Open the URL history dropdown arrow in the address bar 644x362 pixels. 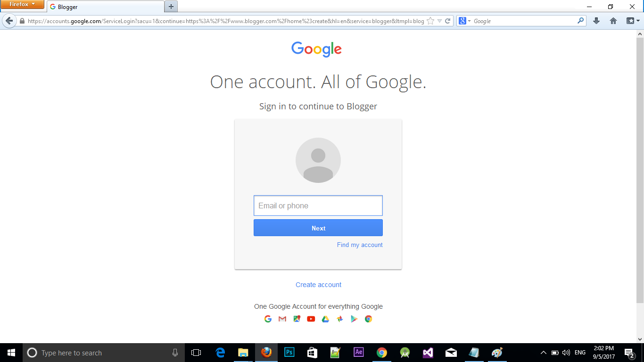click(x=439, y=21)
